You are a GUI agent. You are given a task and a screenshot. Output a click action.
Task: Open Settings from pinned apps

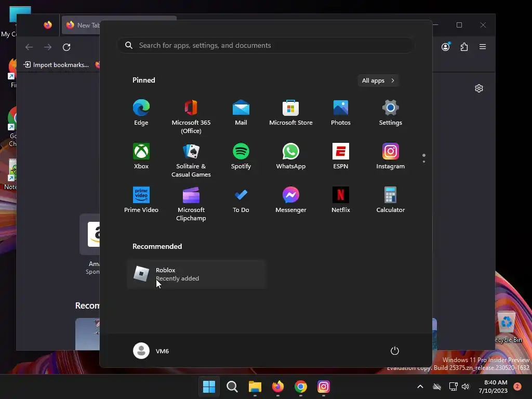coord(391,113)
